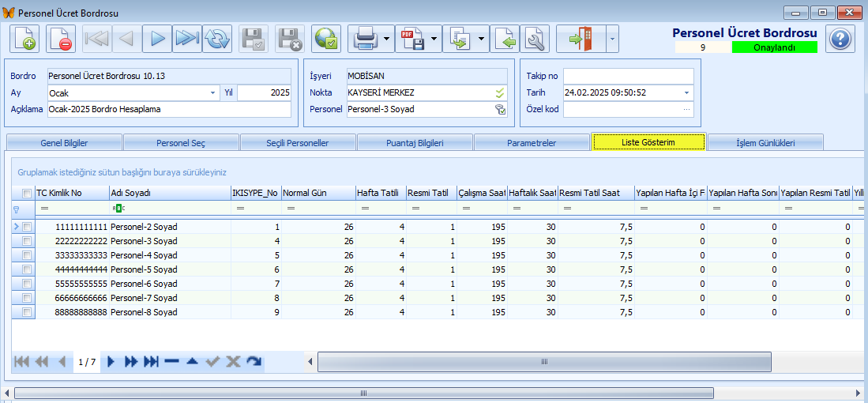This screenshot has height=403, width=868.
Task: Click the PDF save icon
Action: point(413,39)
